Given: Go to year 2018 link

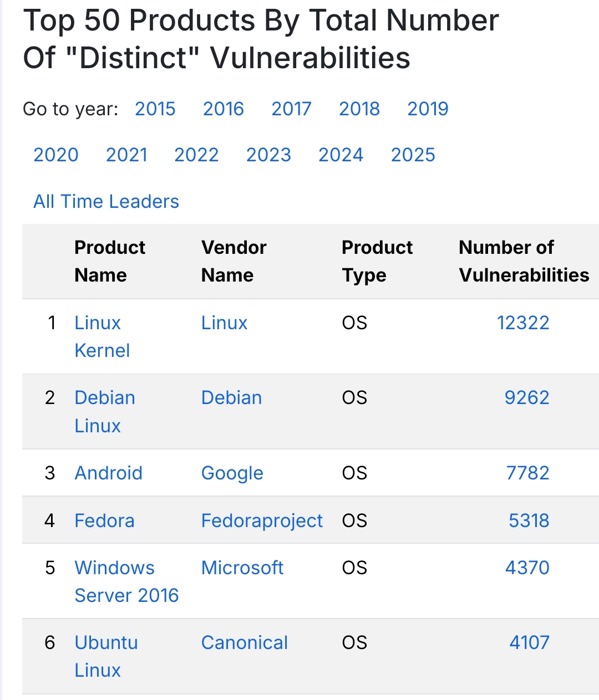Looking at the screenshot, I should [x=359, y=109].
